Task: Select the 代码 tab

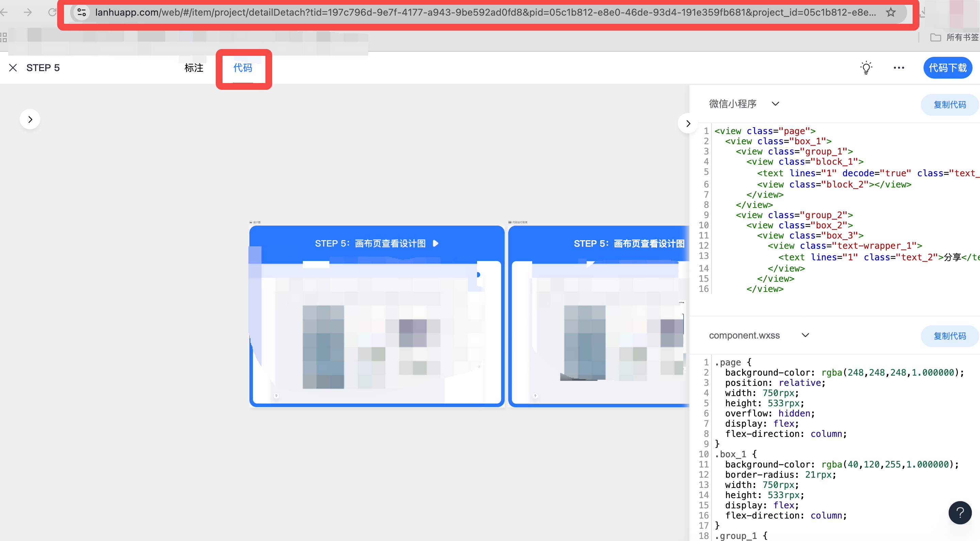Action: 243,68
